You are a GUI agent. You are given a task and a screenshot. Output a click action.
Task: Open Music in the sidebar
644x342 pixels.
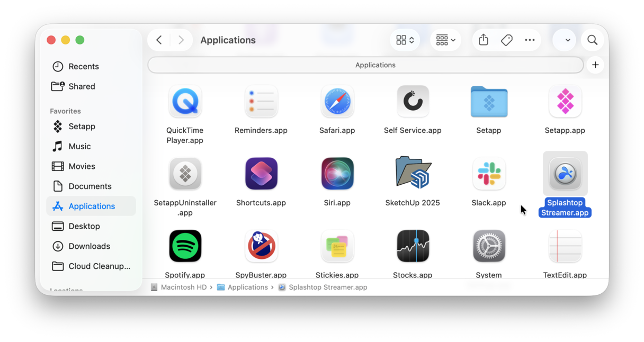click(x=91, y=146)
